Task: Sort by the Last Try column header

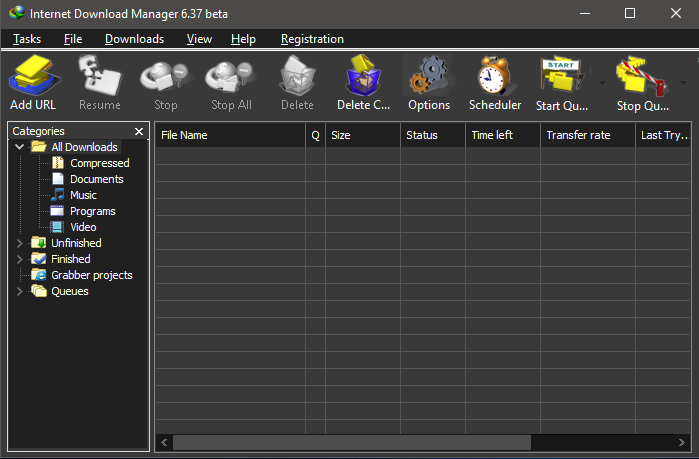Action: click(663, 135)
